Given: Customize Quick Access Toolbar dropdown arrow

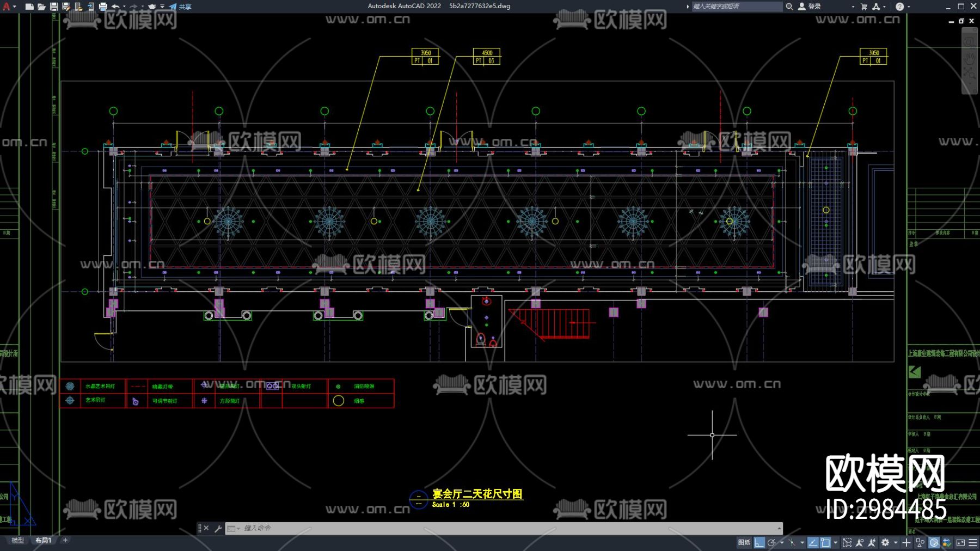Looking at the screenshot, I should (162, 7).
